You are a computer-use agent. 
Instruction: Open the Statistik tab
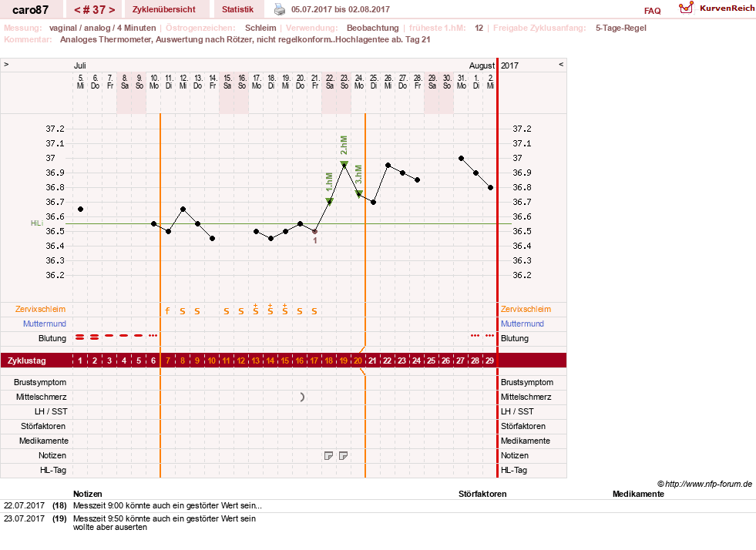pos(237,9)
